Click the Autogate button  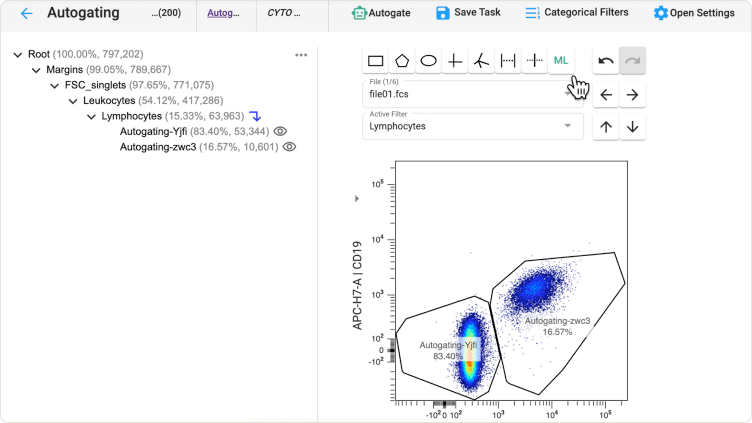click(381, 13)
